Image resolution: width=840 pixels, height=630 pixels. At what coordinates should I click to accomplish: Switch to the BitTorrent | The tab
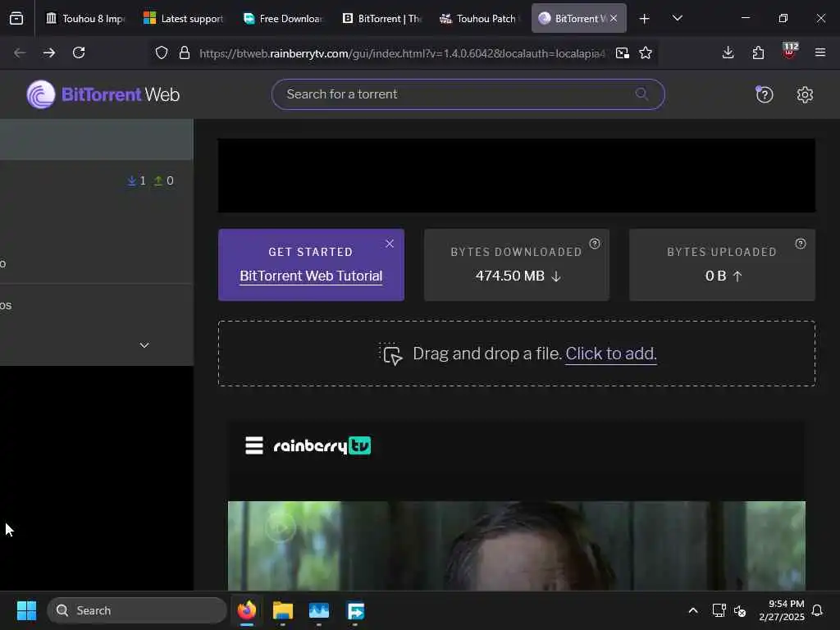(x=382, y=19)
